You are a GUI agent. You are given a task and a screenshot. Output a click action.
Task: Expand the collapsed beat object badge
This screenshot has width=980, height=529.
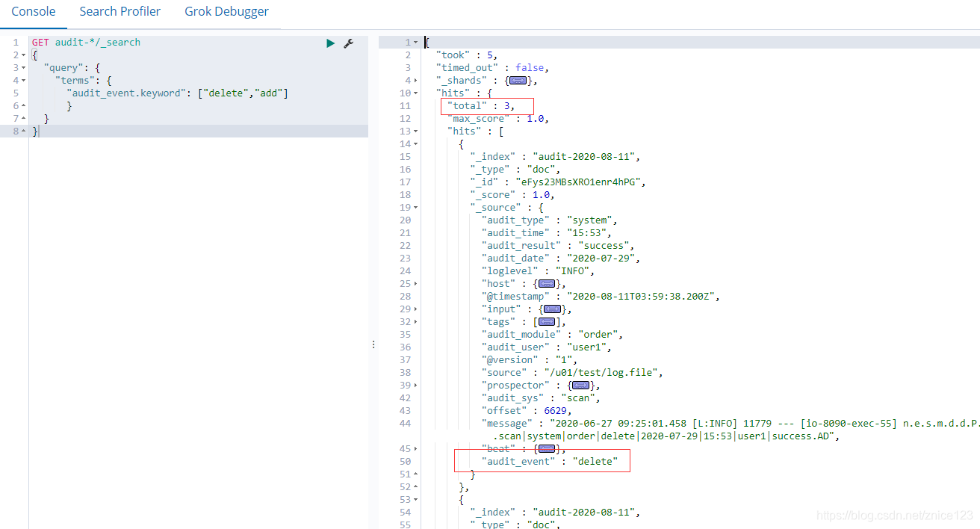(546, 448)
